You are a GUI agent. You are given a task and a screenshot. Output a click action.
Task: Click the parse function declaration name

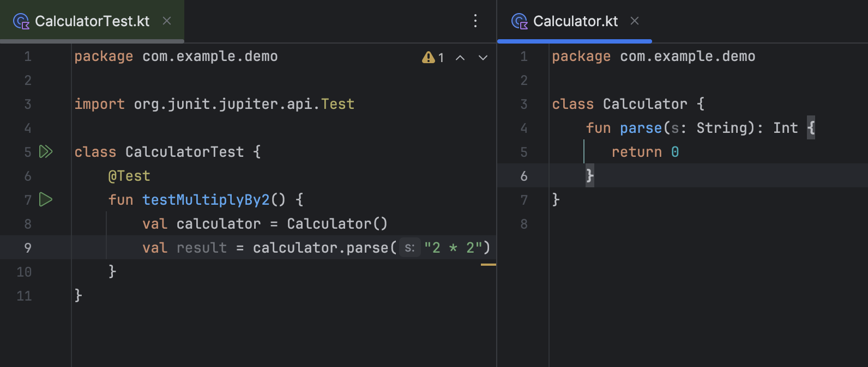(641, 128)
